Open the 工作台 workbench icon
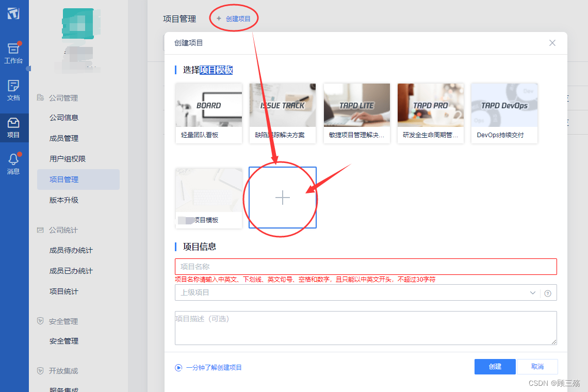This screenshot has width=588, height=392. [x=13, y=53]
